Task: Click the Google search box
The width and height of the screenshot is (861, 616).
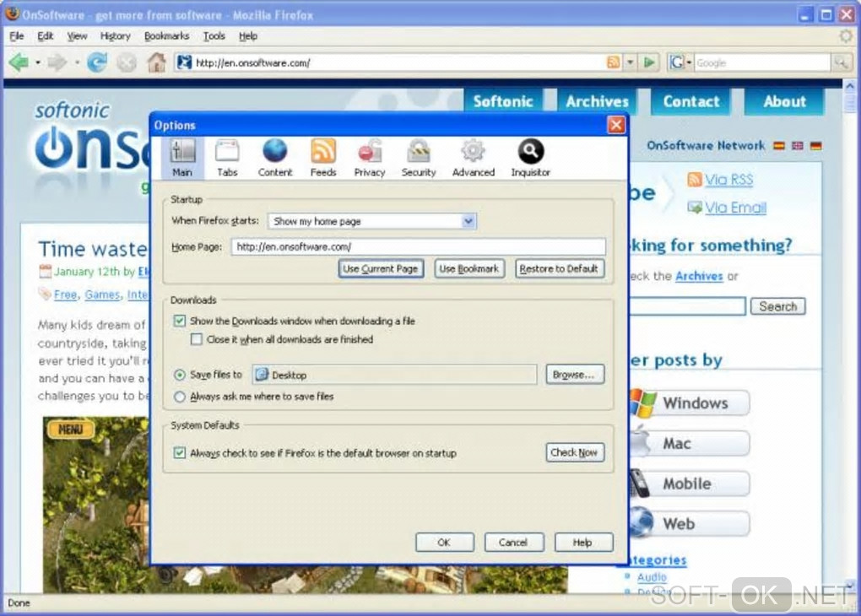Action: pyautogui.click(x=762, y=62)
